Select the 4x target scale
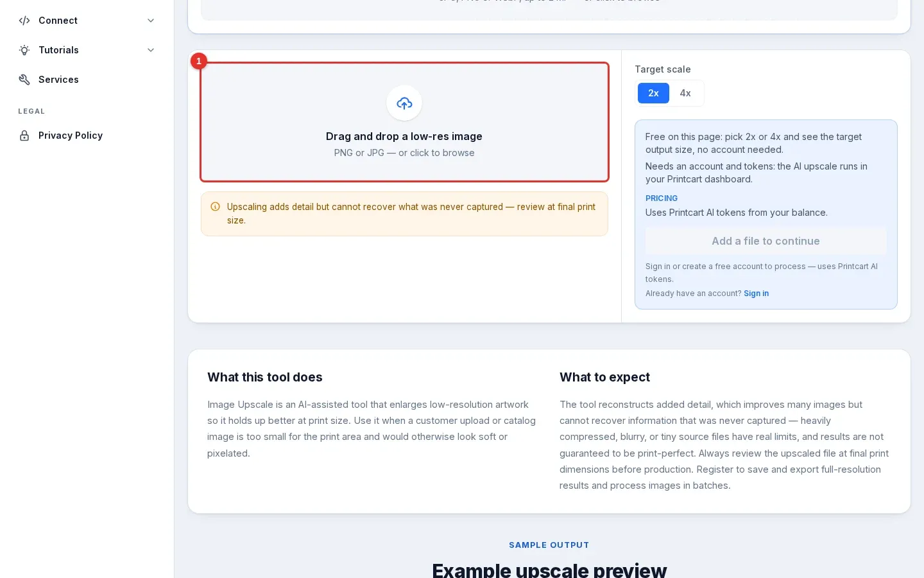This screenshot has height=578, width=924. (x=685, y=93)
